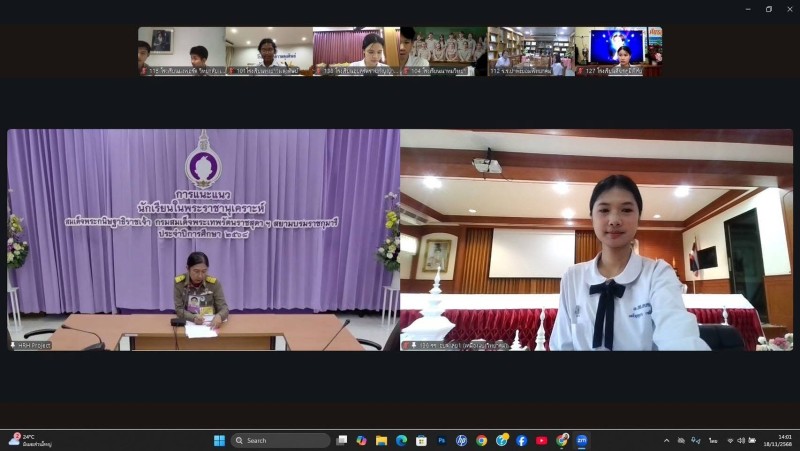Show hidden system tray icons

(667, 440)
